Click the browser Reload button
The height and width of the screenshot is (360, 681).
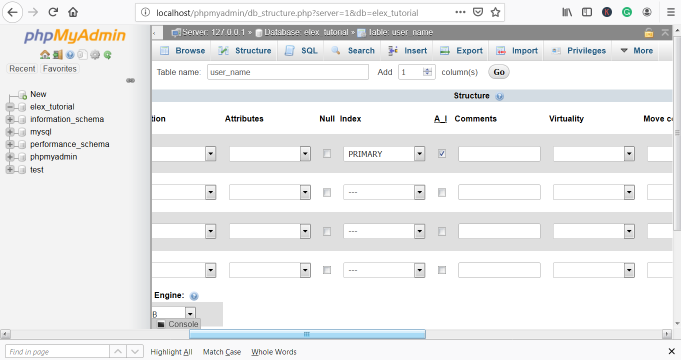[53, 12]
